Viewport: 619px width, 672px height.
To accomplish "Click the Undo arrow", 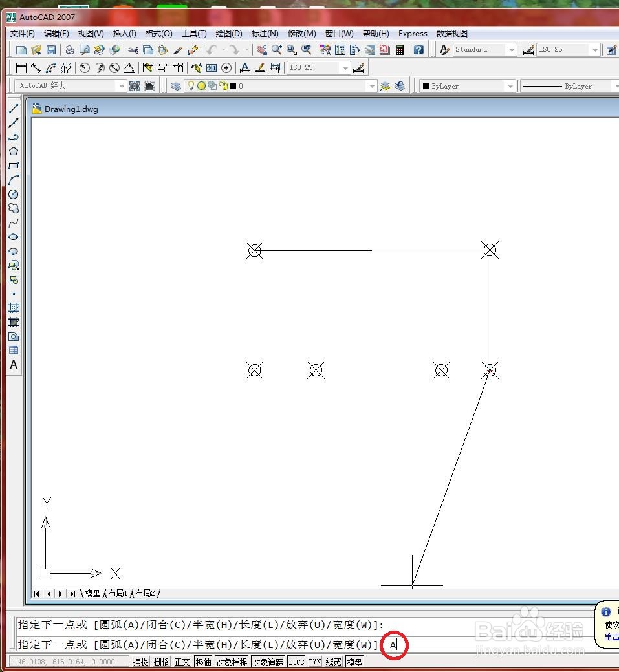I will [212, 50].
